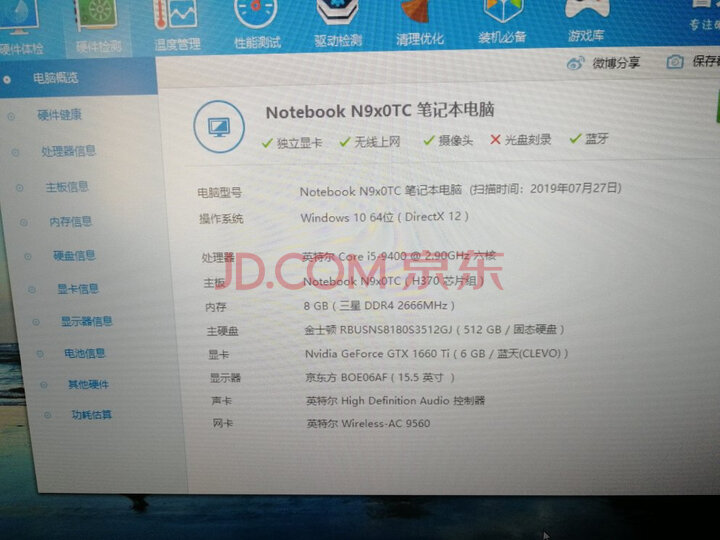Image resolution: width=720 pixels, height=540 pixels.
Task: Select 电脑概览 overview in sidebar
Action: coord(56,78)
